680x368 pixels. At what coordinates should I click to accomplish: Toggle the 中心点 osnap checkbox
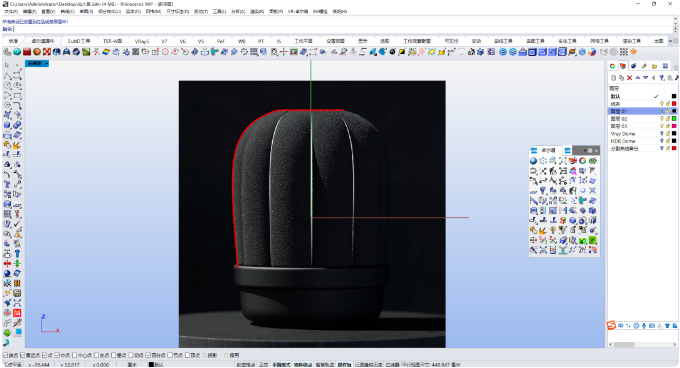[x=75, y=355]
